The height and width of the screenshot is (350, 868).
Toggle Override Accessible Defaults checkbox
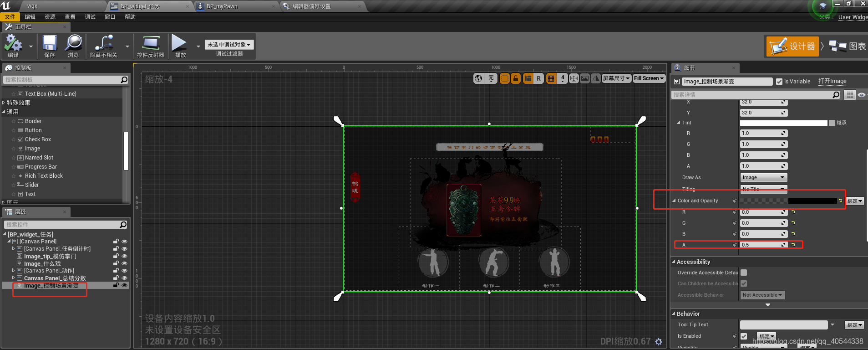744,273
